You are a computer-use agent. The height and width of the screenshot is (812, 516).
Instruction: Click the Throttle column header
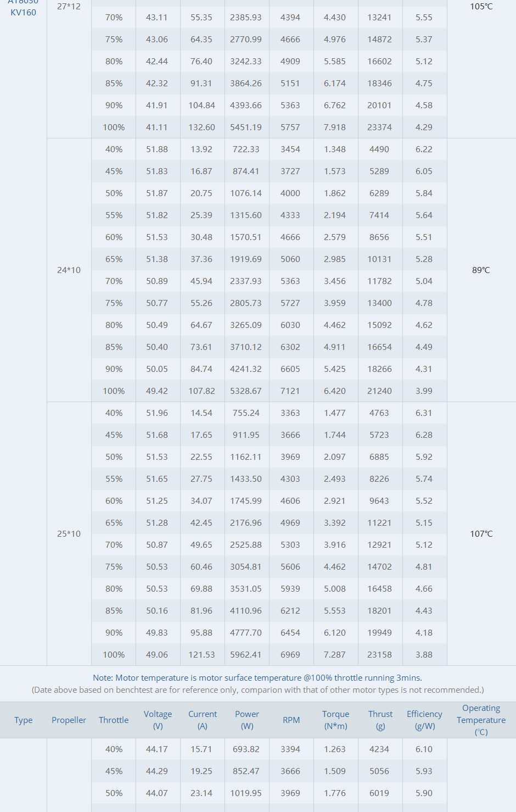[x=114, y=720]
